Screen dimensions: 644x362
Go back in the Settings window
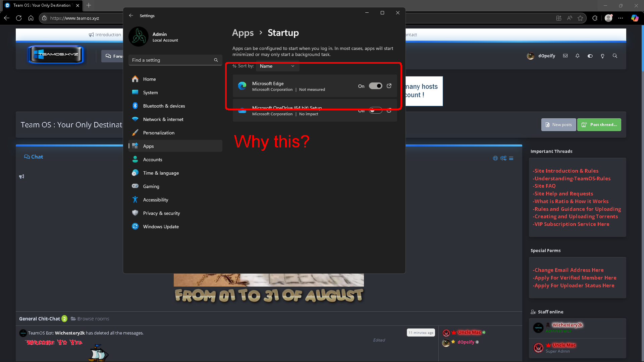131,15
